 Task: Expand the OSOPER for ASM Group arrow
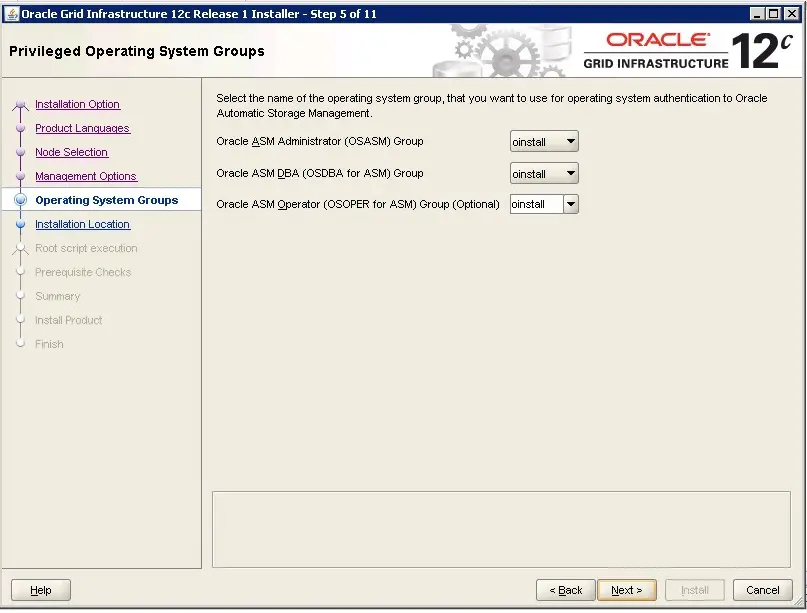[571, 204]
